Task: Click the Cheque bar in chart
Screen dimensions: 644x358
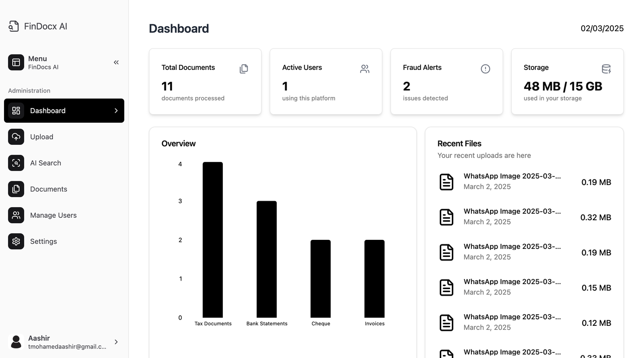Action: tap(320, 279)
